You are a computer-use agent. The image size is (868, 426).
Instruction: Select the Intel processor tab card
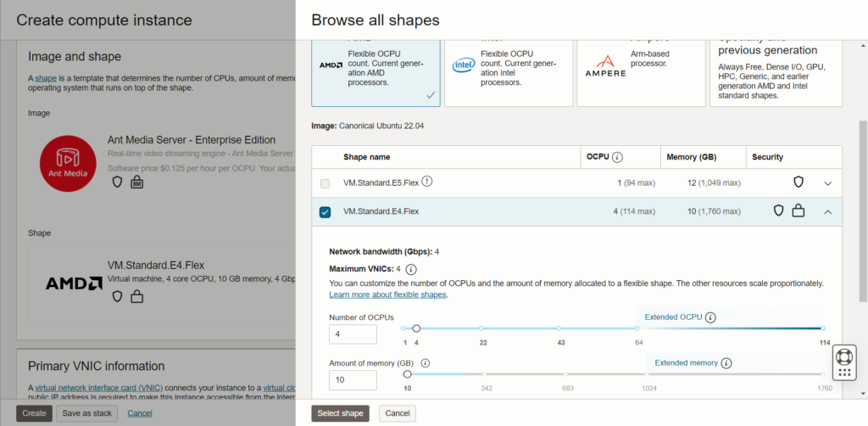tap(509, 72)
